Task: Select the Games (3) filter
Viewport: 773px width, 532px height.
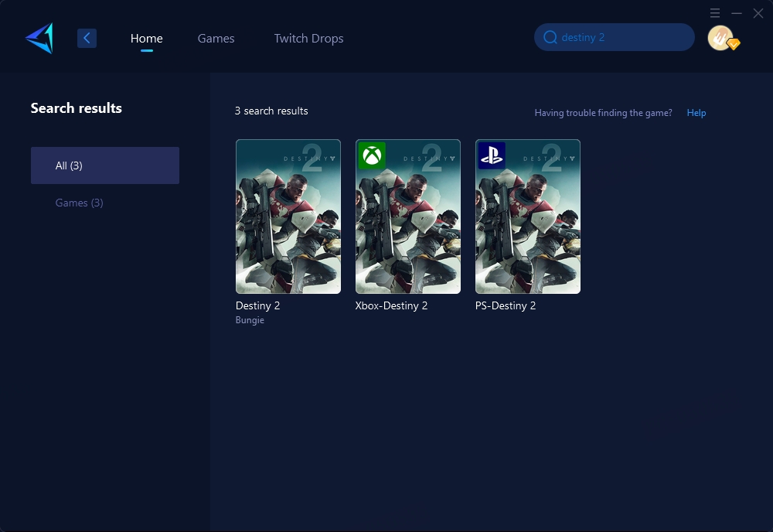Action: coord(80,203)
